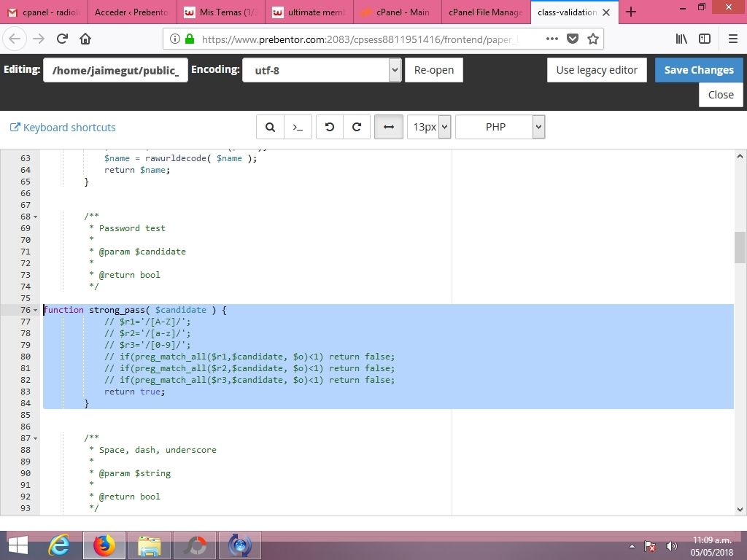747x560 pixels.
Task: Click the green secure padlock icon
Action: 190,39
